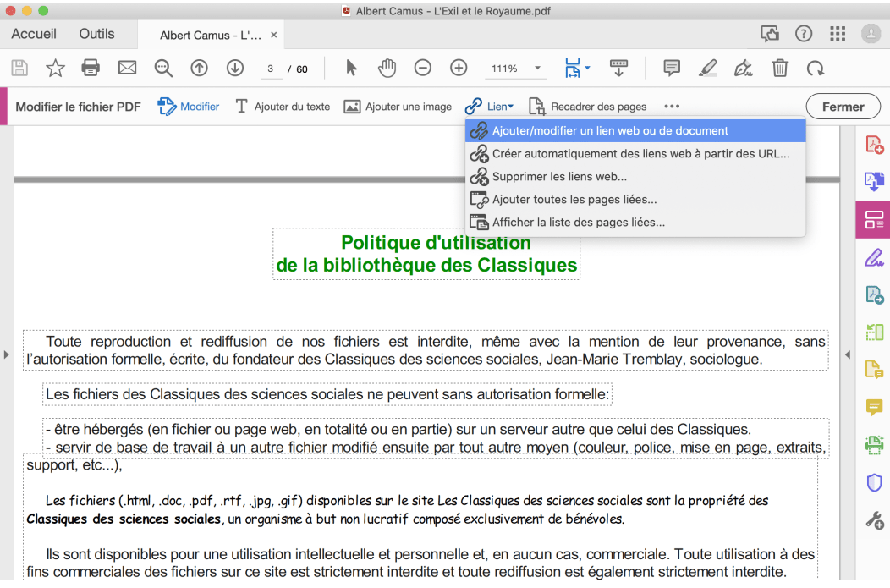890x588 pixels.
Task: Choose Afficher la liste des pages liées
Action: (635, 222)
